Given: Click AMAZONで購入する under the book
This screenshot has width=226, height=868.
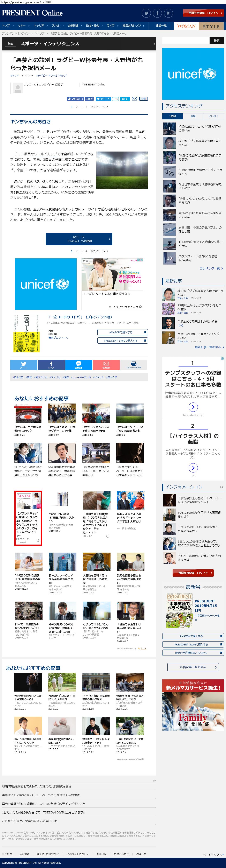Looking at the screenshot, I should (x=122, y=332).
